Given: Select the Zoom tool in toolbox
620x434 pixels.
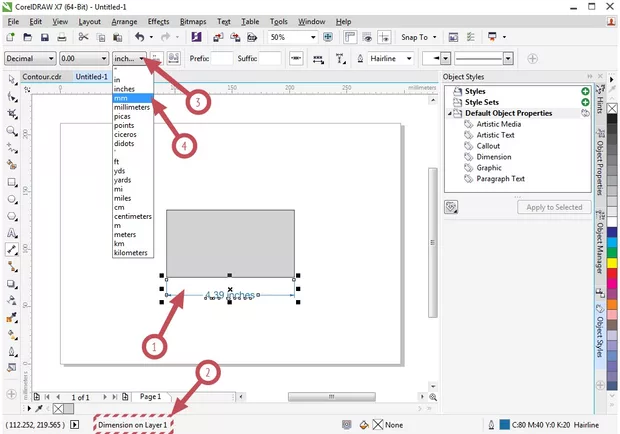Looking at the screenshot, I should click(12, 130).
